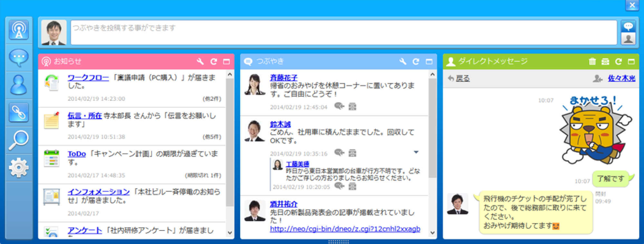
Task: Click the (期限切れ 1件) label on ToDo notification
Action: pos(203,175)
